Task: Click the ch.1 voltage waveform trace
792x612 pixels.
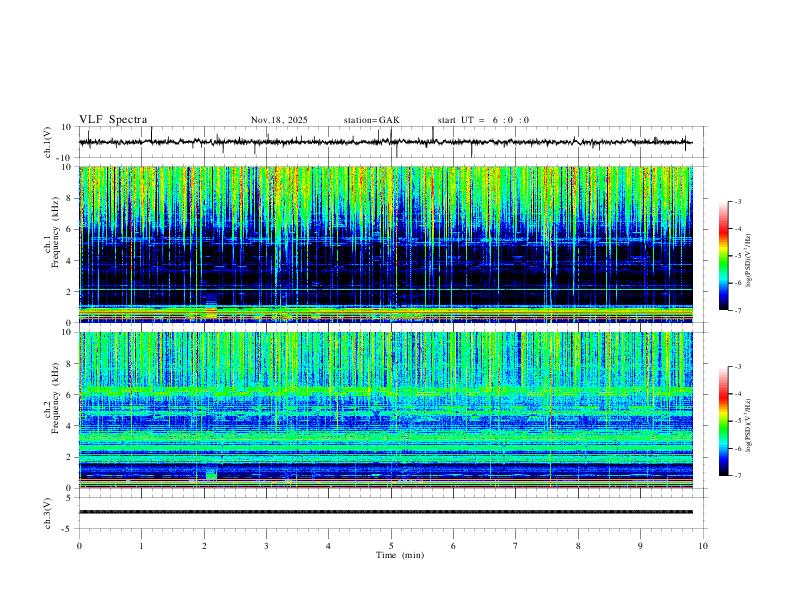Action: point(386,142)
